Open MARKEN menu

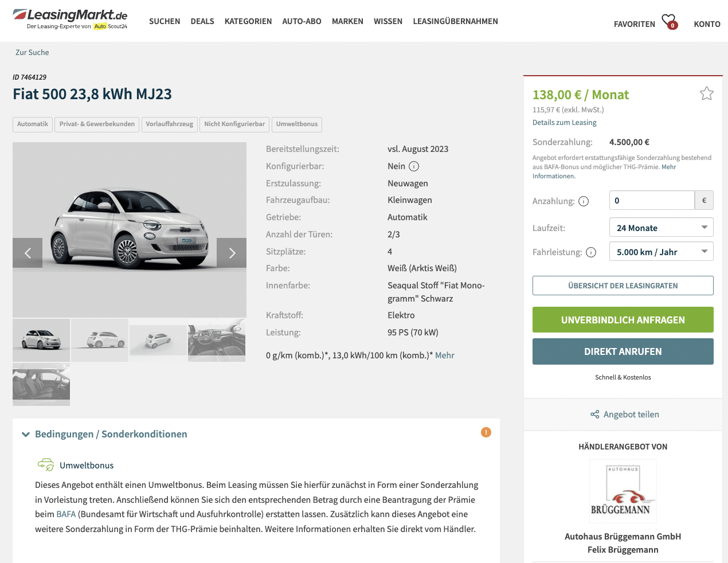point(347,21)
